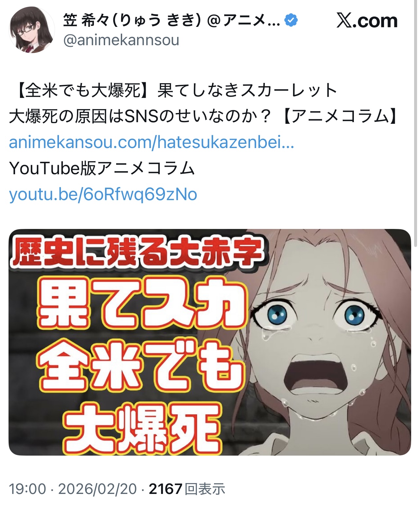Open the youtu.be video link

click(x=103, y=194)
